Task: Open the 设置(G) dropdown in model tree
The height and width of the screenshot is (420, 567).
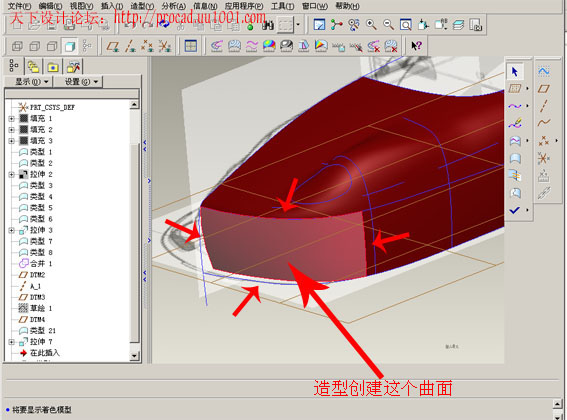Action: (78, 82)
